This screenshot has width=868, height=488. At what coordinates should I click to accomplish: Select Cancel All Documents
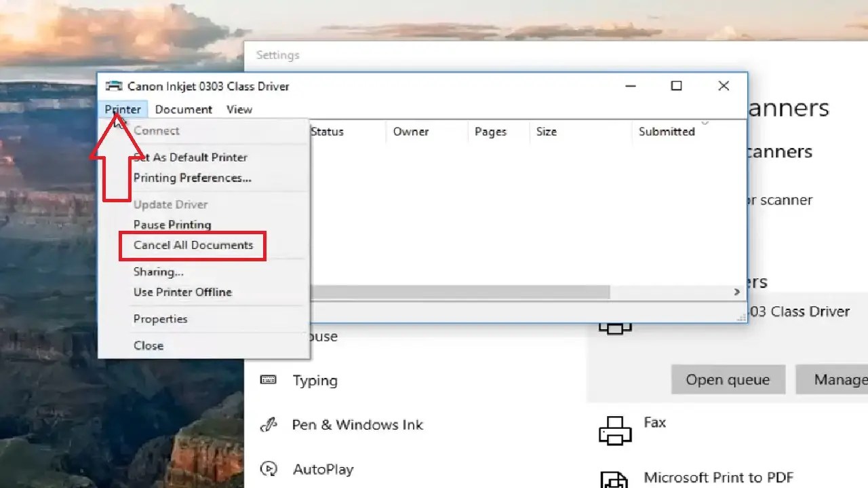click(192, 246)
